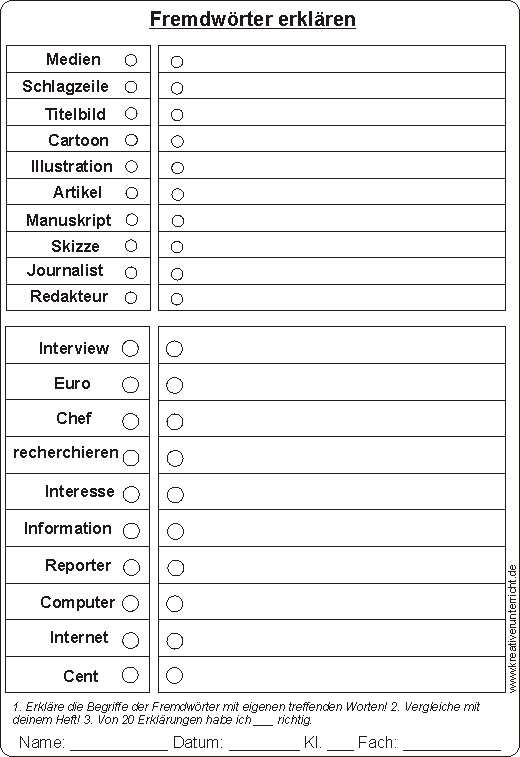The height and width of the screenshot is (757, 520).
Task: Click the Name blank line
Action: click(119, 745)
